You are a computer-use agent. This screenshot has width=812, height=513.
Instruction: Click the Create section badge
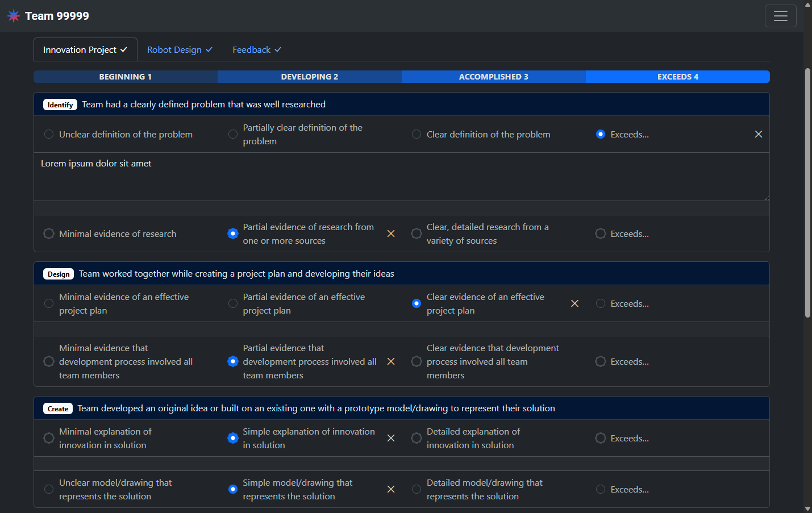58,408
